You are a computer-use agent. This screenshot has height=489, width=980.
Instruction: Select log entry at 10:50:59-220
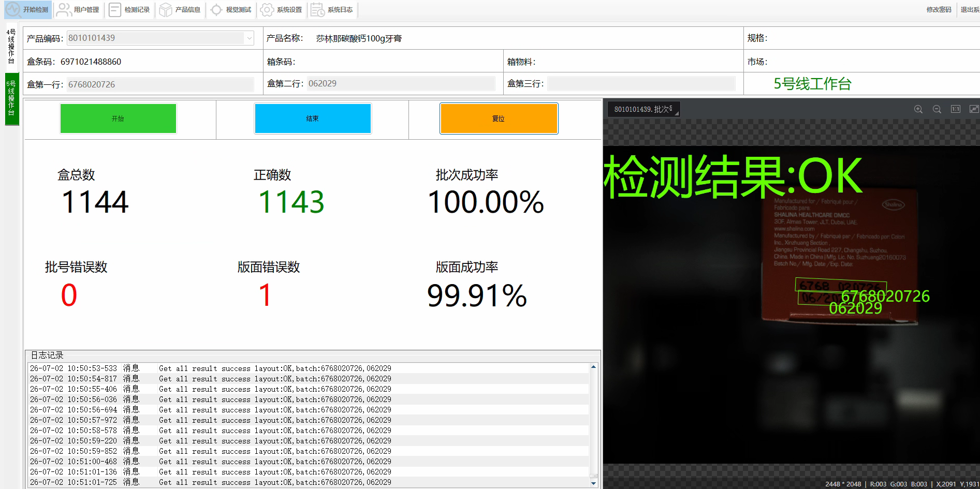click(x=309, y=441)
